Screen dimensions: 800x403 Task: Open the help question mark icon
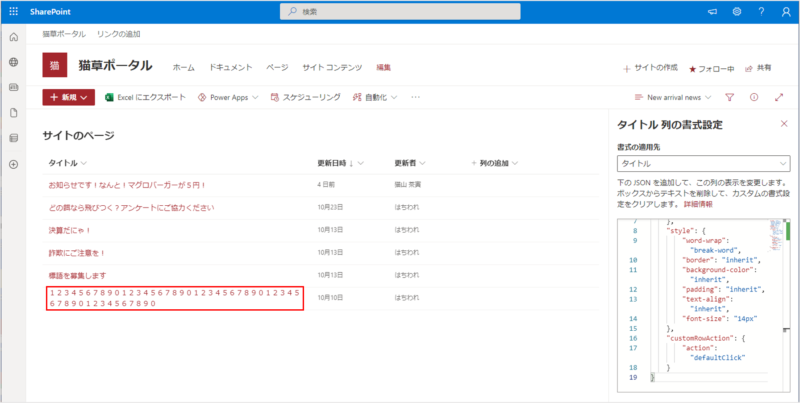point(761,11)
